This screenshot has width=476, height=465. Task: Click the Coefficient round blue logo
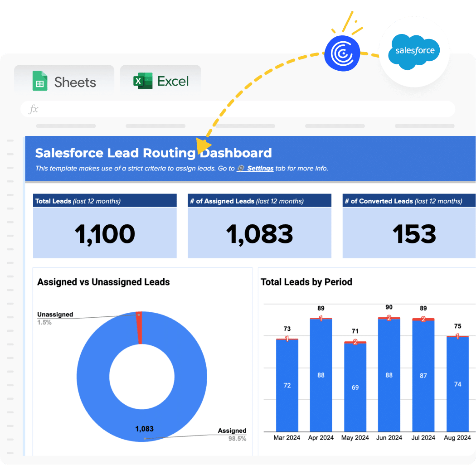(x=342, y=53)
